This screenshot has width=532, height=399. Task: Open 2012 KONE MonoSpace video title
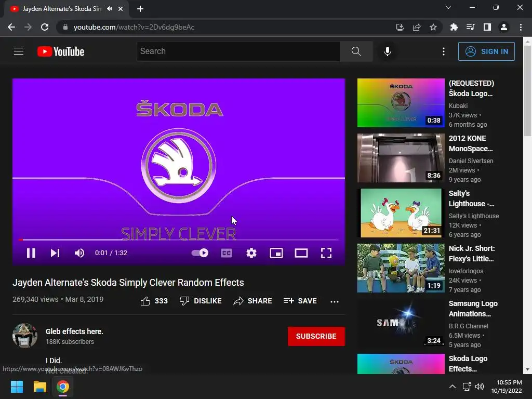(x=471, y=143)
